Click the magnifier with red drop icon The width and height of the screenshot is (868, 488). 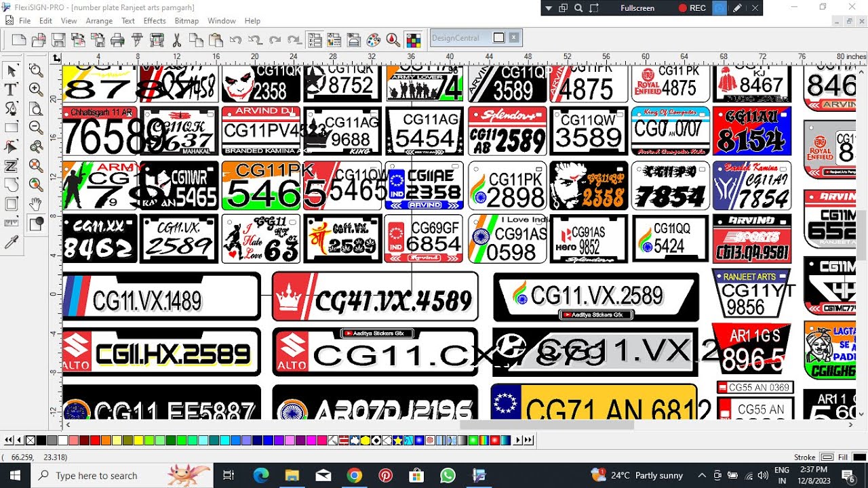[393, 39]
